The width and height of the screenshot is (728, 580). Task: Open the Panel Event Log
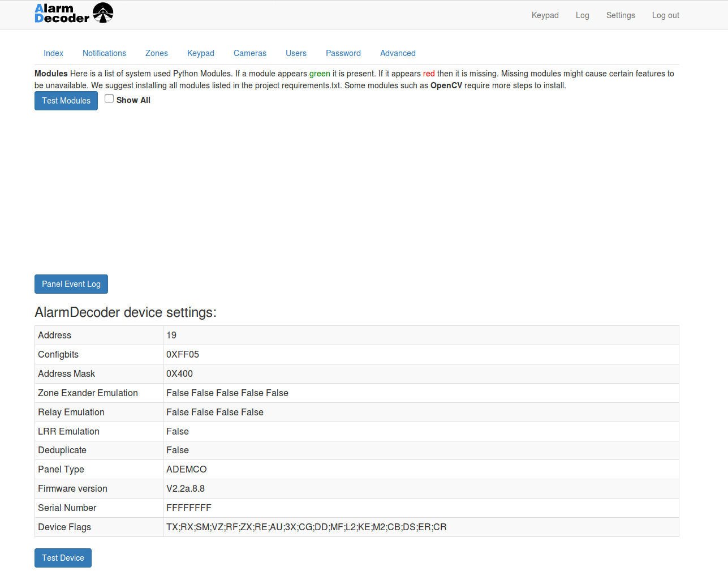pyautogui.click(x=71, y=284)
